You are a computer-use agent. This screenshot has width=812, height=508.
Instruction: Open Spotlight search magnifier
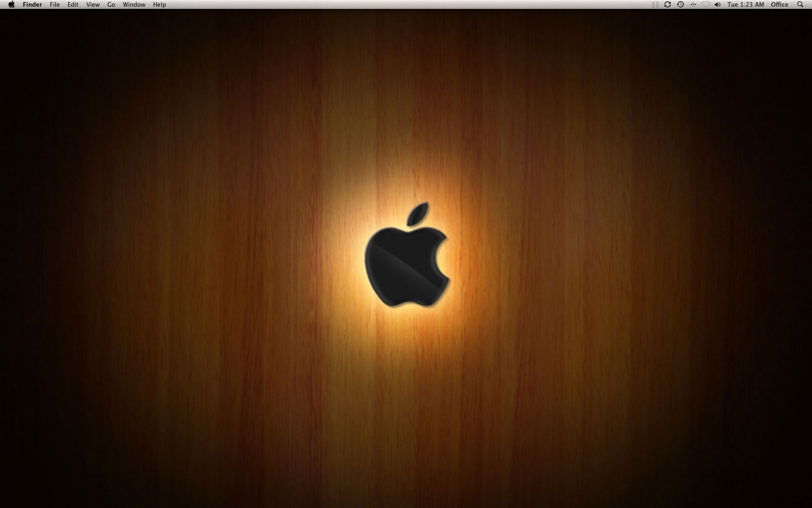click(800, 5)
